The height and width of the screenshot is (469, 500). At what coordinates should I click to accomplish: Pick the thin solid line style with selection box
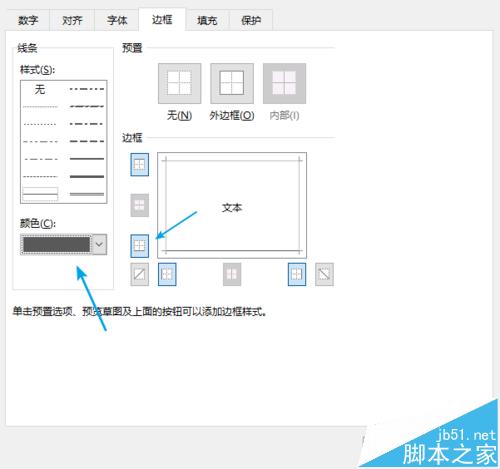[x=40, y=194]
